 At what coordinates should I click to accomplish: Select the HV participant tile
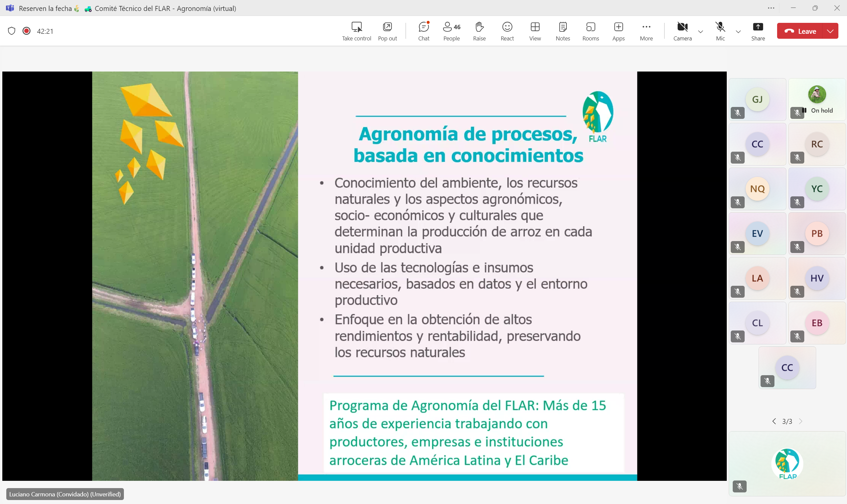(817, 278)
